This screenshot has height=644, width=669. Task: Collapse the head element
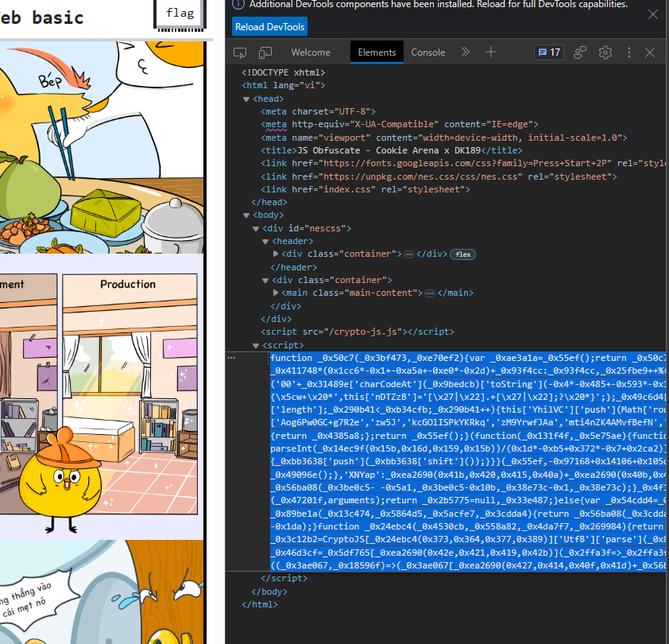pyautogui.click(x=246, y=99)
